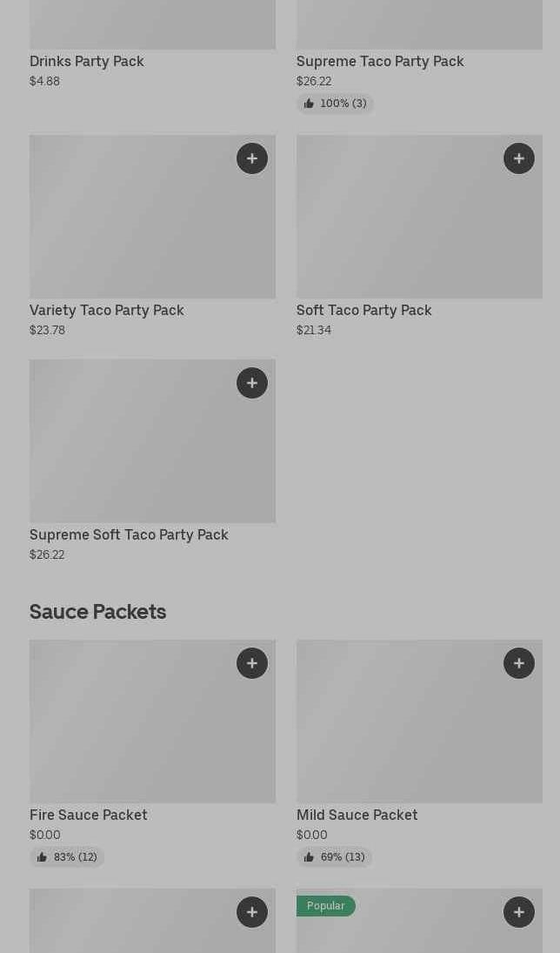Click thumbs-up icon under Fire Sauce Packet

click(42, 857)
